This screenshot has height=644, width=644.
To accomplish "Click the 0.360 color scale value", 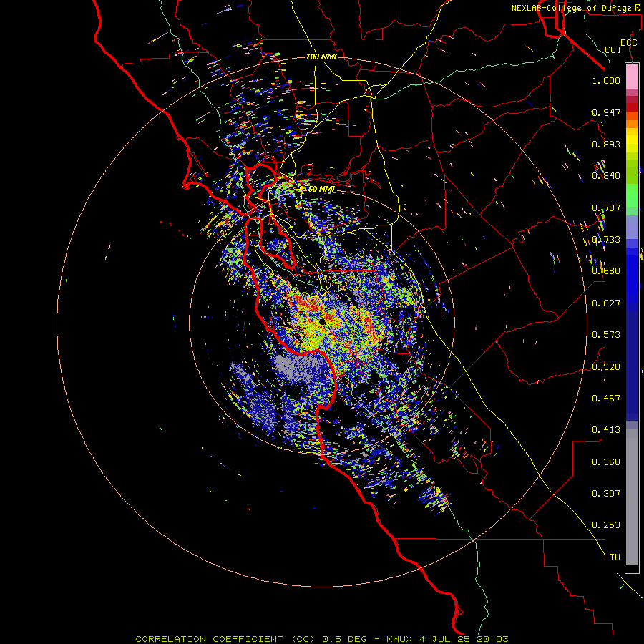I will click(606, 462).
